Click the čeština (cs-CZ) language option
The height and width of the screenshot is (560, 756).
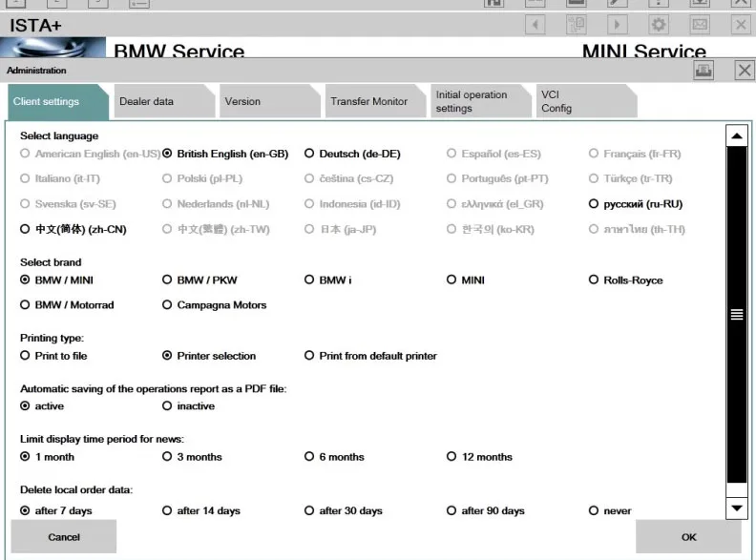pyautogui.click(x=349, y=178)
